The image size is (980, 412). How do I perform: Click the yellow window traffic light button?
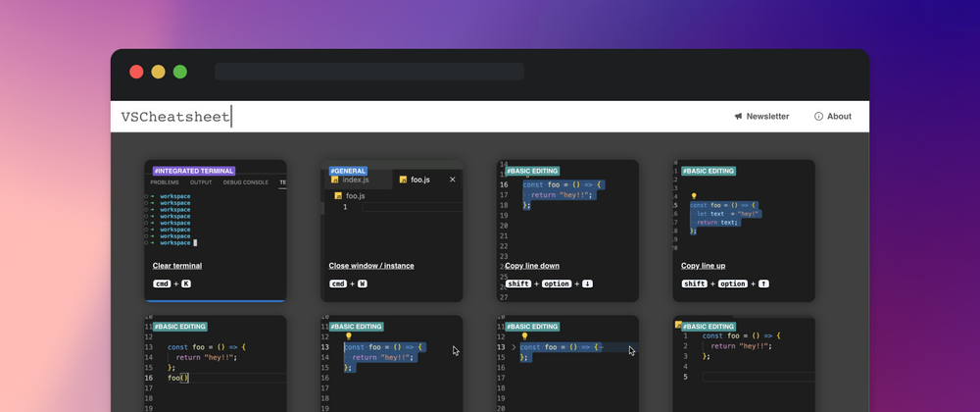pos(158,72)
